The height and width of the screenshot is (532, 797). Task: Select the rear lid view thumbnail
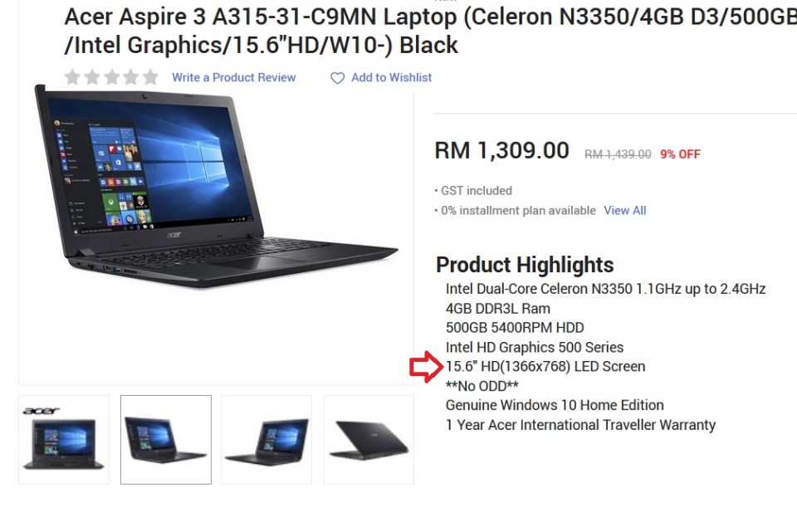click(x=369, y=440)
